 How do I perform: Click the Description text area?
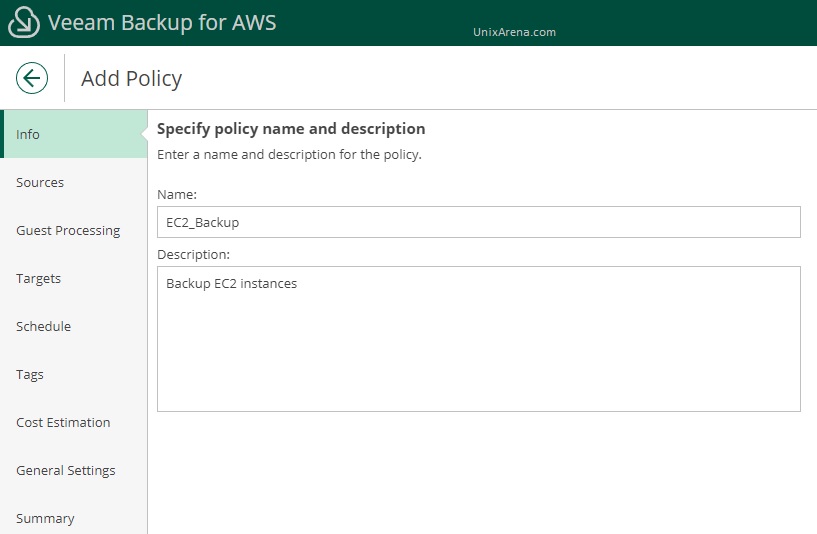tap(479, 339)
